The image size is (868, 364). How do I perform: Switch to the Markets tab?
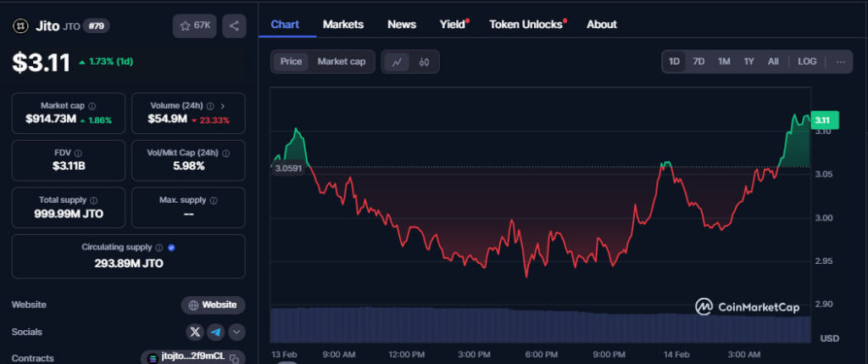point(343,25)
